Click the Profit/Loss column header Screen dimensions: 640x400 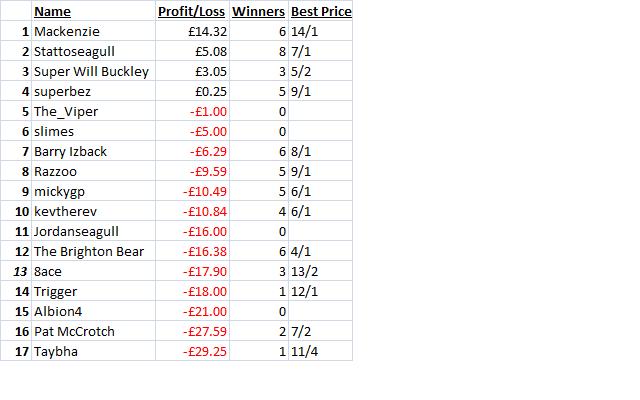point(192,11)
